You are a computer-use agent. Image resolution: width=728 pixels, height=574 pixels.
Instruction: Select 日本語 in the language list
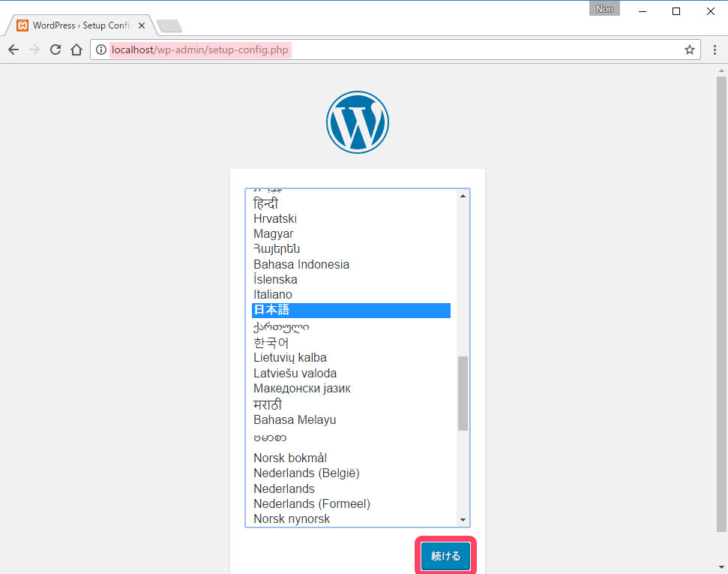pyautogui.click(x=351, y=311)
